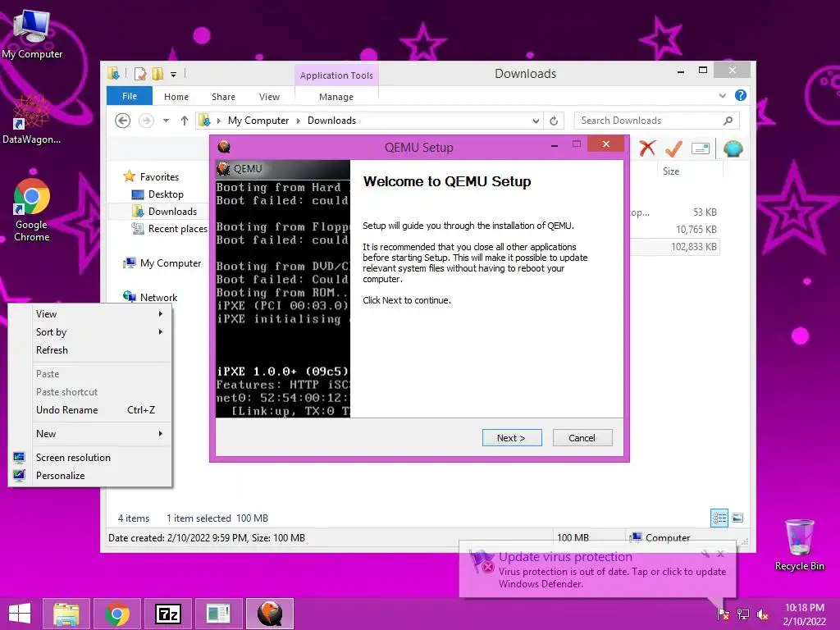Screen dimensions: 840x630
Task: Expand the ribbon with the chevron
Action: coord(722,95)
